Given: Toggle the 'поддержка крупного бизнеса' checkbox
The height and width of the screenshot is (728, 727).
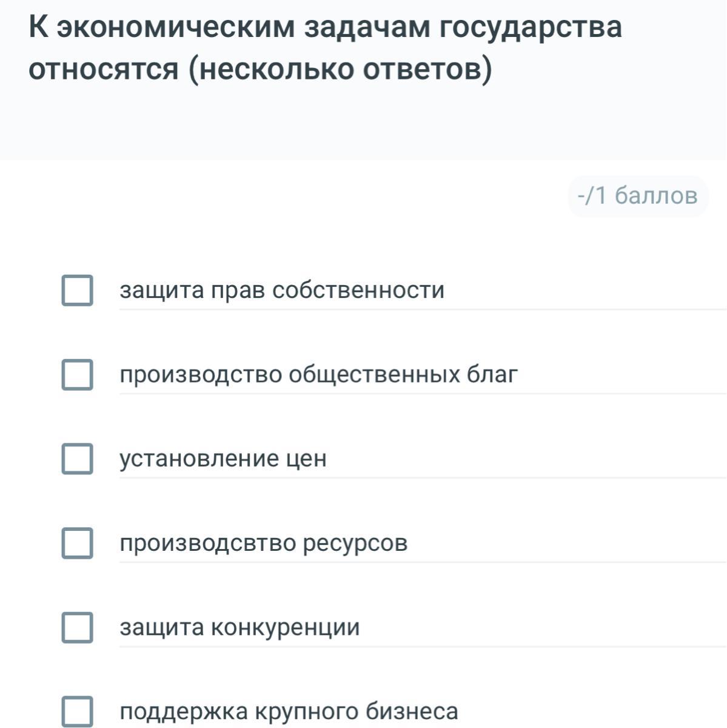Looking at the screenshot, I should click(77, 710).
